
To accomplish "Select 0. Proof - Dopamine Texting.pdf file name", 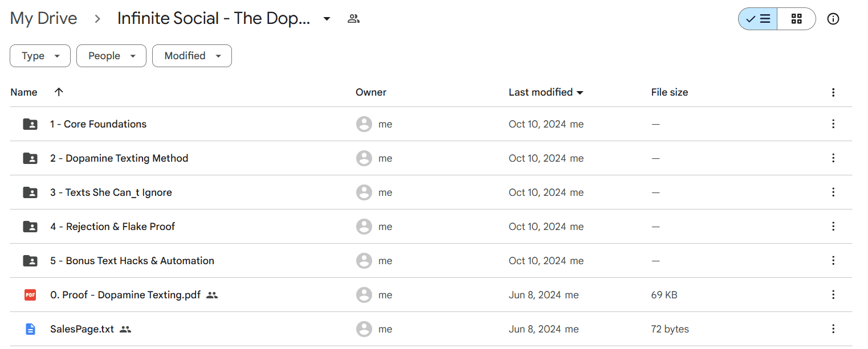I will [125, 295].
